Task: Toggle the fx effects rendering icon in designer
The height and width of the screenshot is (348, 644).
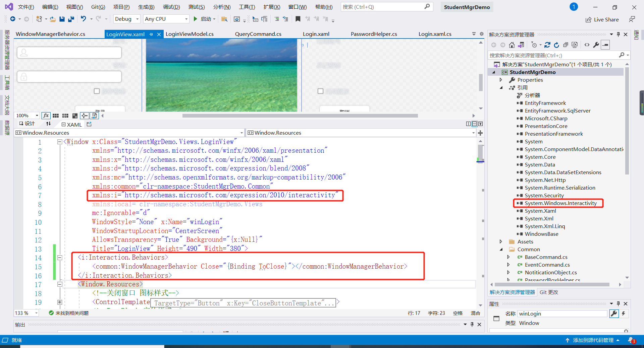Action: coord(46,116)
